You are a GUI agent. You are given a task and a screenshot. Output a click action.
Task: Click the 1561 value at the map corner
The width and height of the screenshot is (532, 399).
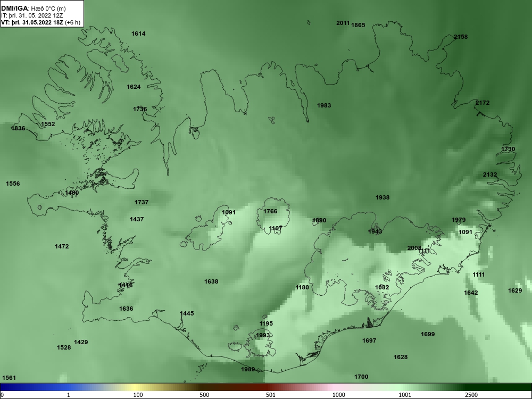[9, 378]
